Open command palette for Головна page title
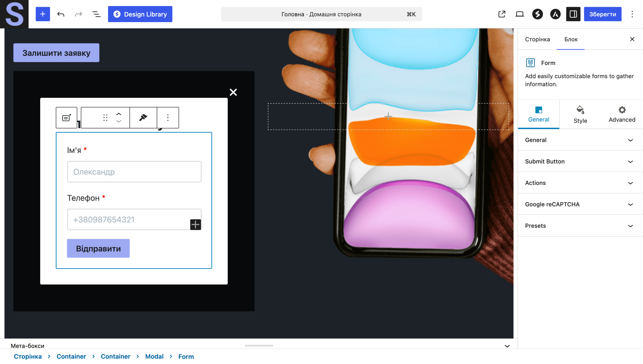643x364 pixels. 321,14
